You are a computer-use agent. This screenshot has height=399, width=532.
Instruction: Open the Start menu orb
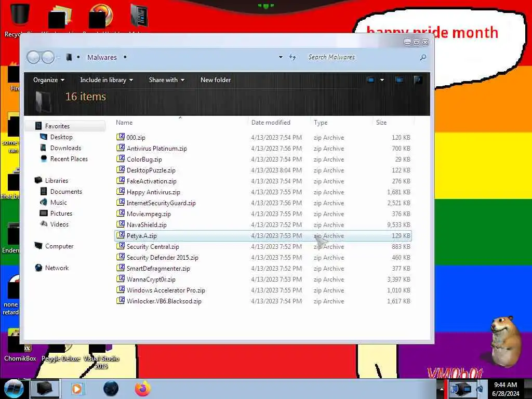point(14,389)
